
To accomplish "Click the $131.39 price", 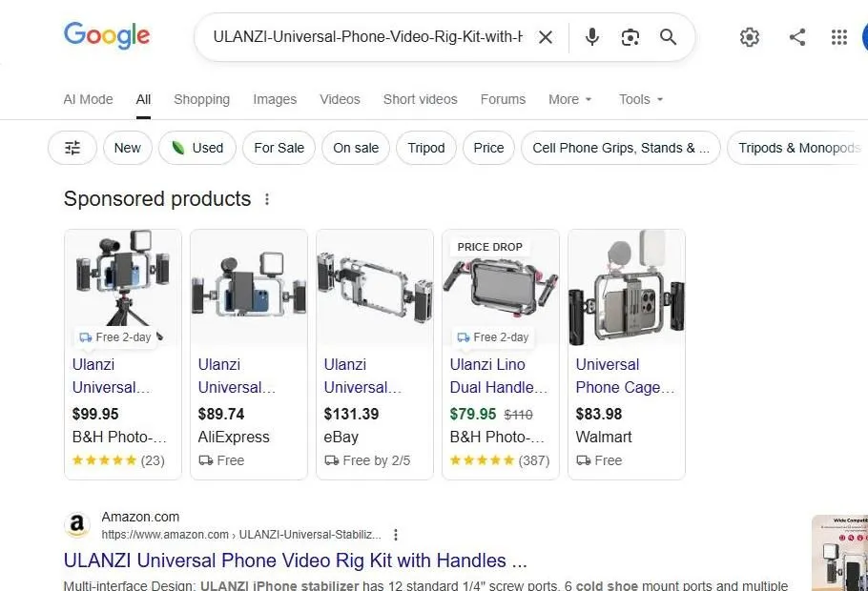I will [351, 414].
